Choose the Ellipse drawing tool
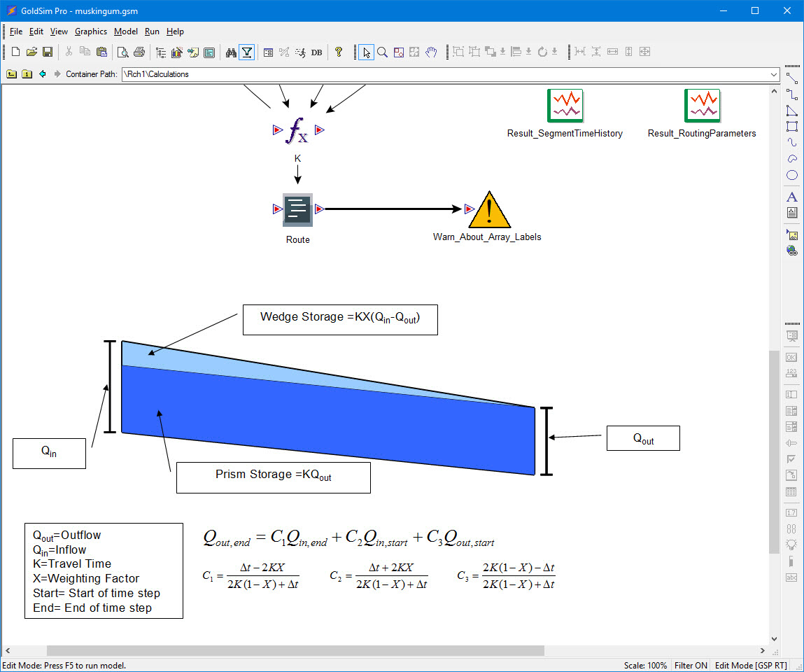The width and height of the screenshot is (804, 672). click(x=791, y=176)
